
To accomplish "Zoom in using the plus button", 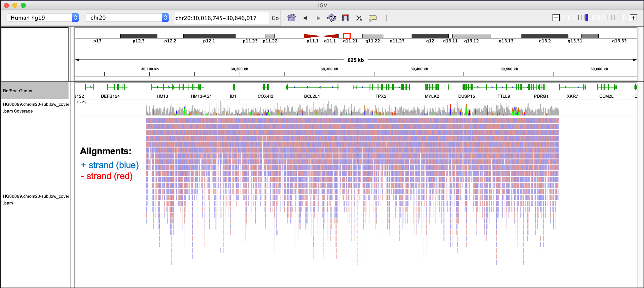I will click(x=633, y=18).
